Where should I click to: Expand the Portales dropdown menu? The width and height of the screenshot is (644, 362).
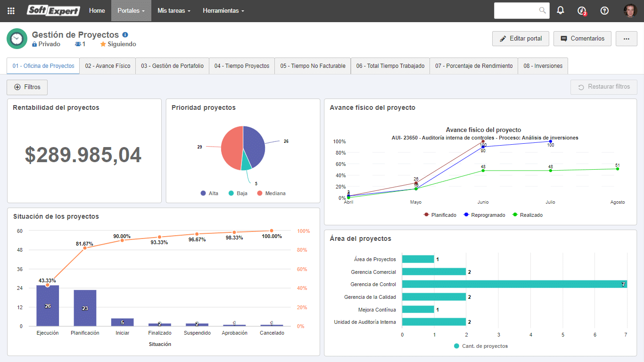[131, 10]
